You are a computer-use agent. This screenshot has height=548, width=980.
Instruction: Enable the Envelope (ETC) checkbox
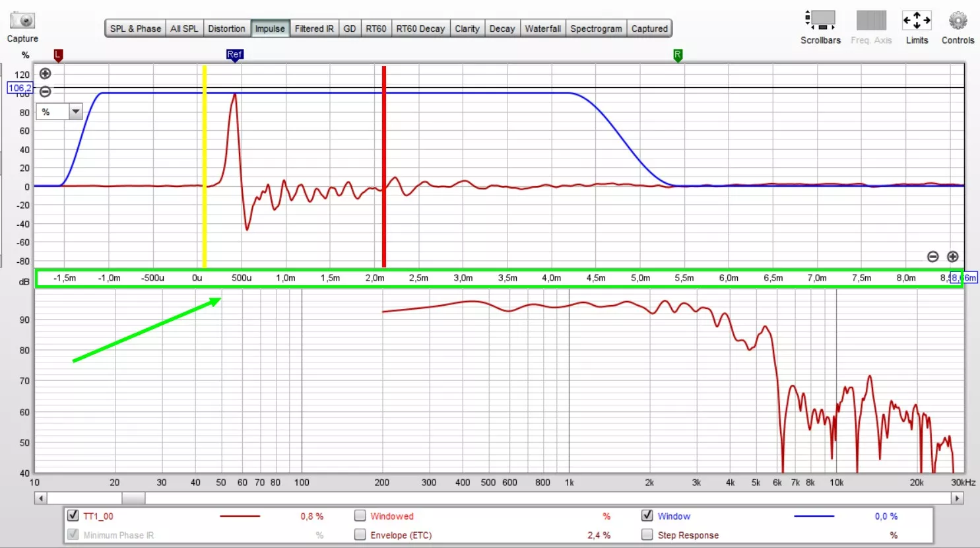click(360, 535)
